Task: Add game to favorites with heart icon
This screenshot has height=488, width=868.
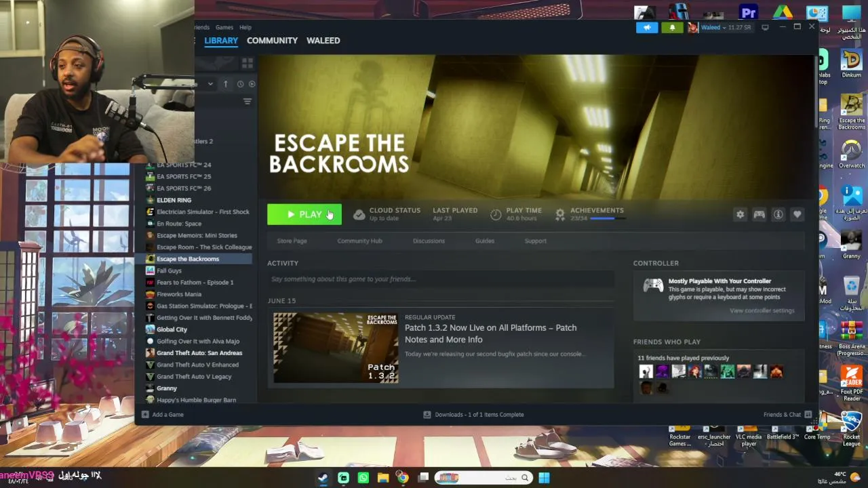Action: tap(797, 214)
